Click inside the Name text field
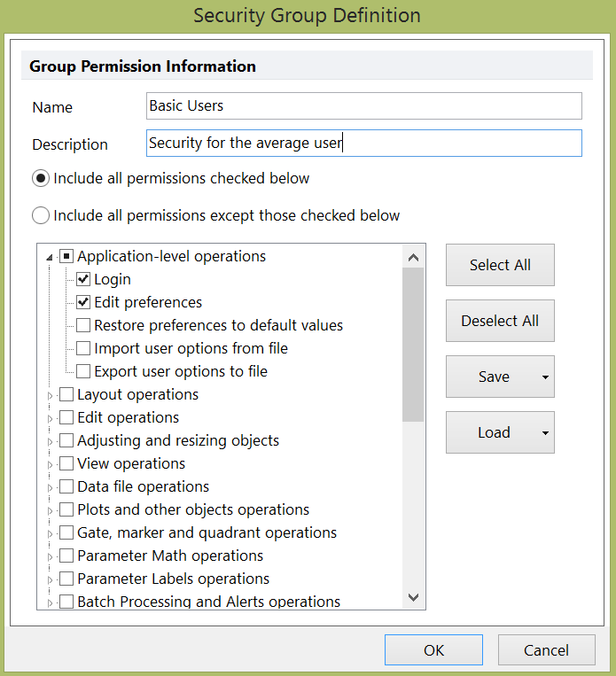The image size is (616, 676). click(x=363, y=105)
